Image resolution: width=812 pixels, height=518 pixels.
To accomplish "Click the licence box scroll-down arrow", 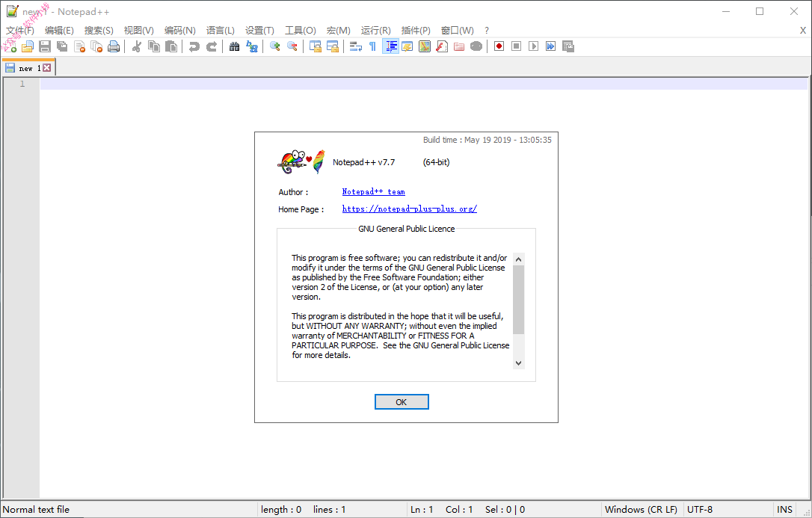I will [518, 363].
